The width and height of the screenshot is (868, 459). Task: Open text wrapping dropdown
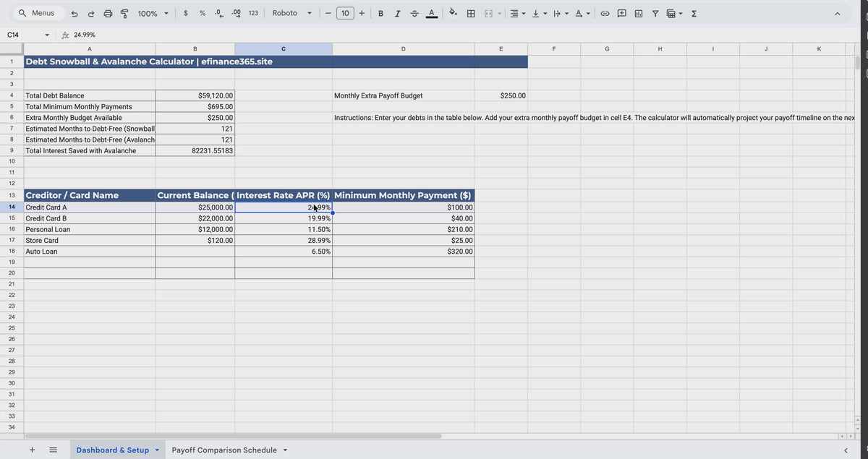click(x=561, y=13)
